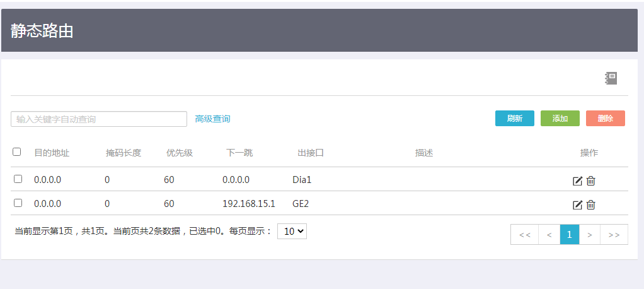Viewport: 644px width, 289px height.
Task: Open 高级查询 advanced search link
Action: click(x=212, y=119)
